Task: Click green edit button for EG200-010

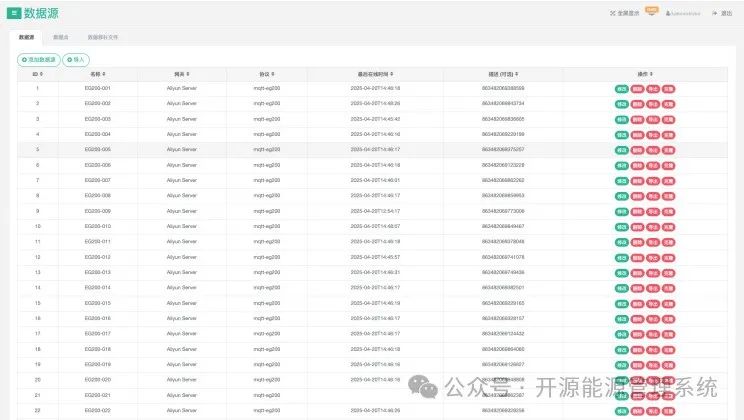Action: [622, 227]
